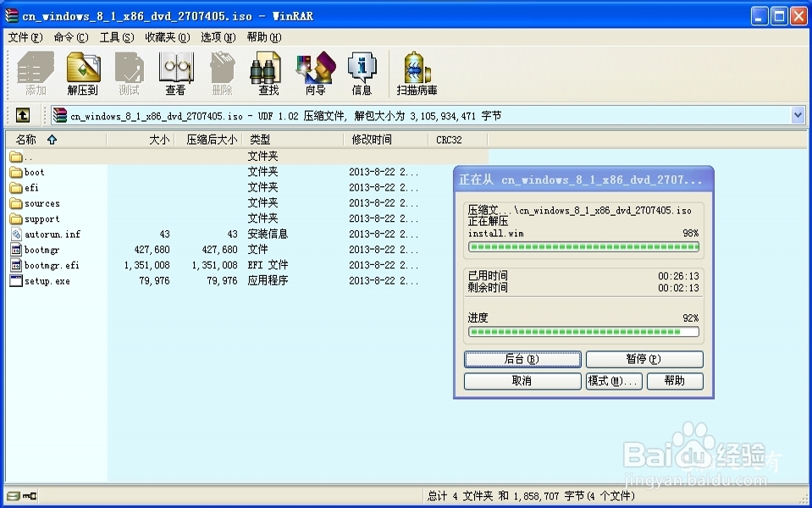Select the parent folder '..' icon
The image size is (812, 508).
tap(16, 157)
